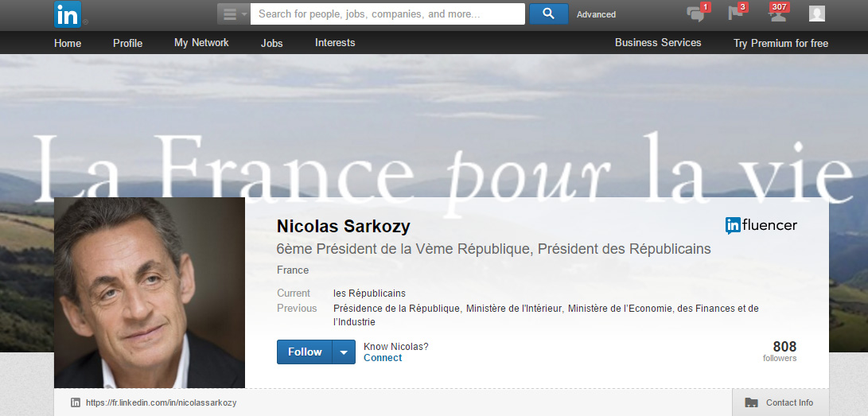
Task: Open My Network menu
Action: click(x=201, y=43)
